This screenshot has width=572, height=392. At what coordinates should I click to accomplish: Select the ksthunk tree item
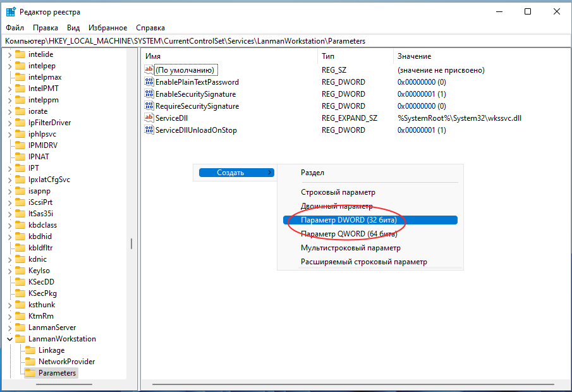[42, 305]
